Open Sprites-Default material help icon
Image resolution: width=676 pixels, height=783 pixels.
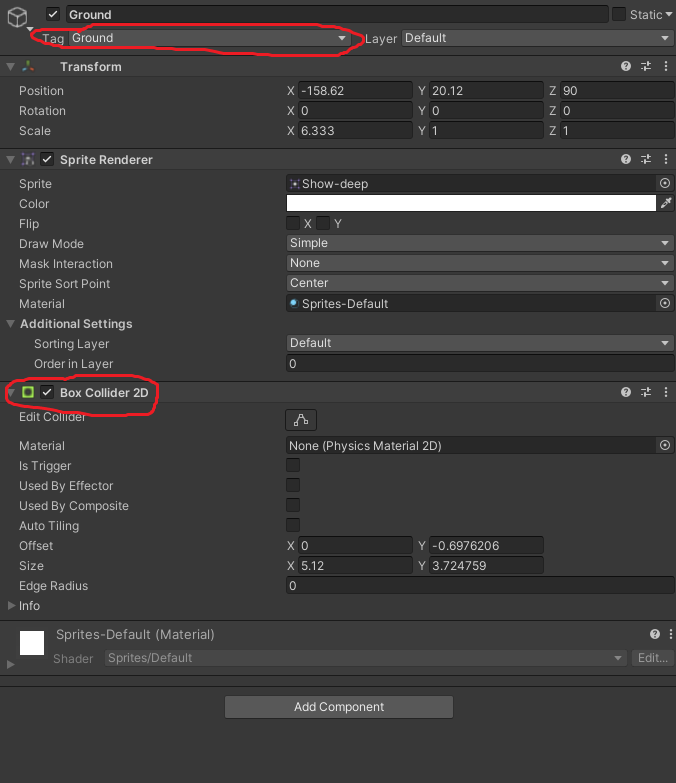click(655, 634)
